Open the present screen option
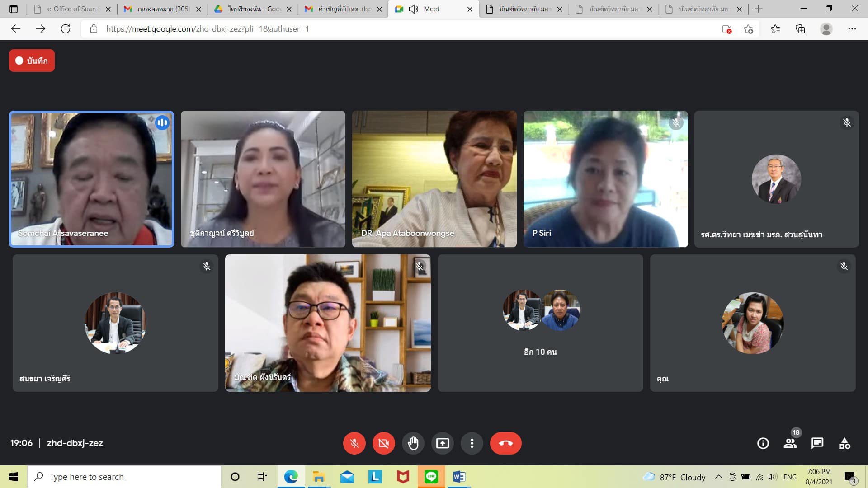 (x=442, y=443)
